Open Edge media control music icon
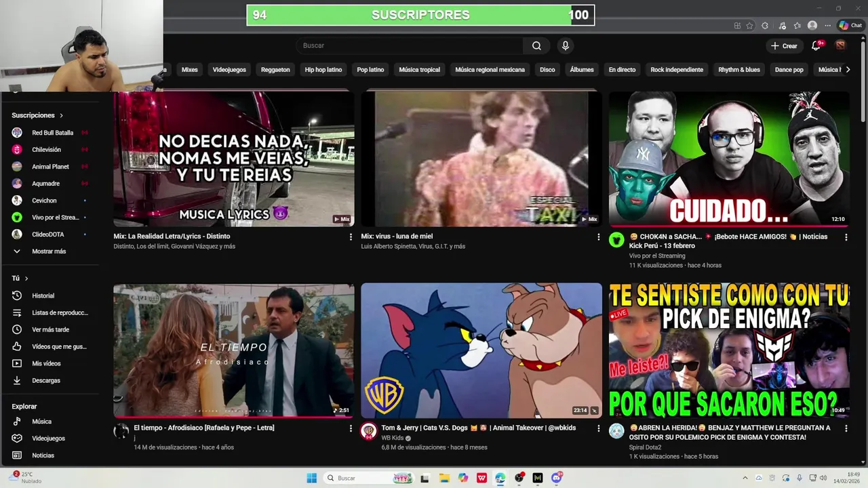The width and height of the screenshot is (868, 488). [x=782, y=26]
